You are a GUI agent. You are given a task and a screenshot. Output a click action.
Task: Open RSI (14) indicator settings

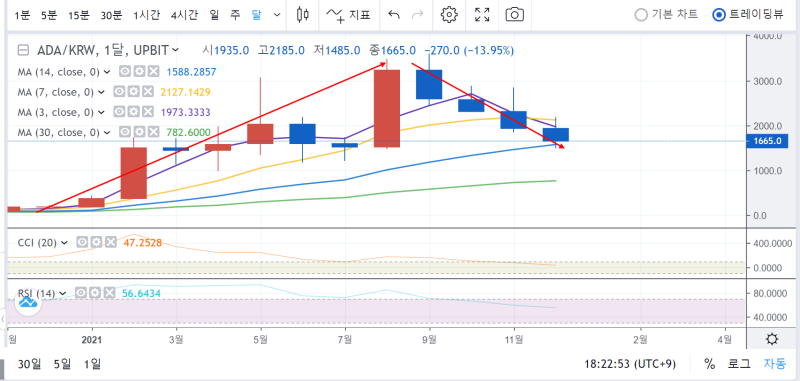[95, 293]
